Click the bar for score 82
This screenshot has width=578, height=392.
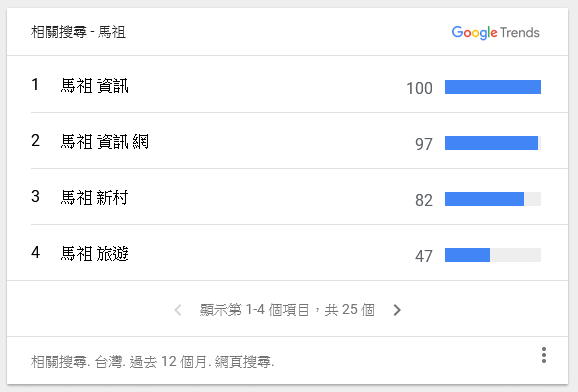point(493,199)
